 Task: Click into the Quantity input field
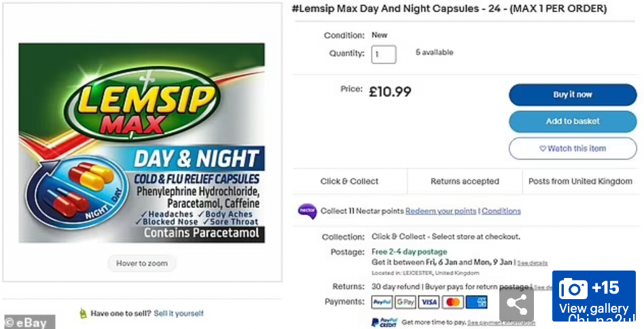pos(383,54)
